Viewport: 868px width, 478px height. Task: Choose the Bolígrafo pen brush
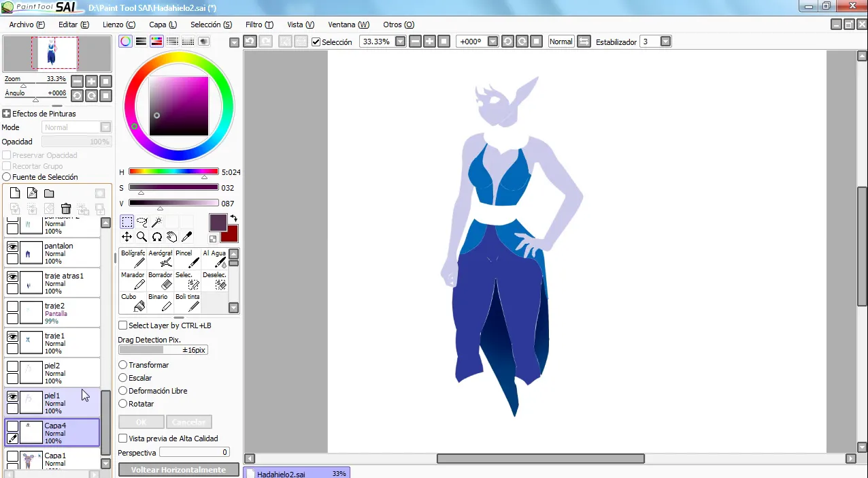[x=133, y=259]
